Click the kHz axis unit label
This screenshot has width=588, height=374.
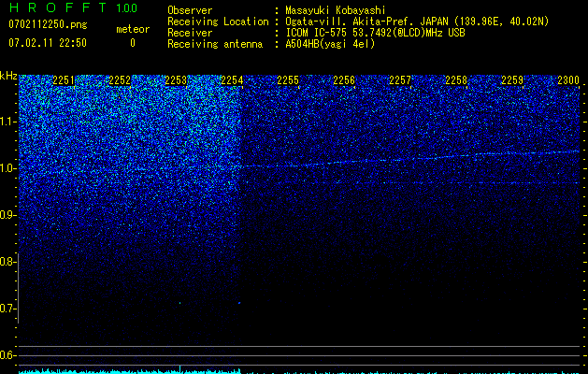[8, 76]
